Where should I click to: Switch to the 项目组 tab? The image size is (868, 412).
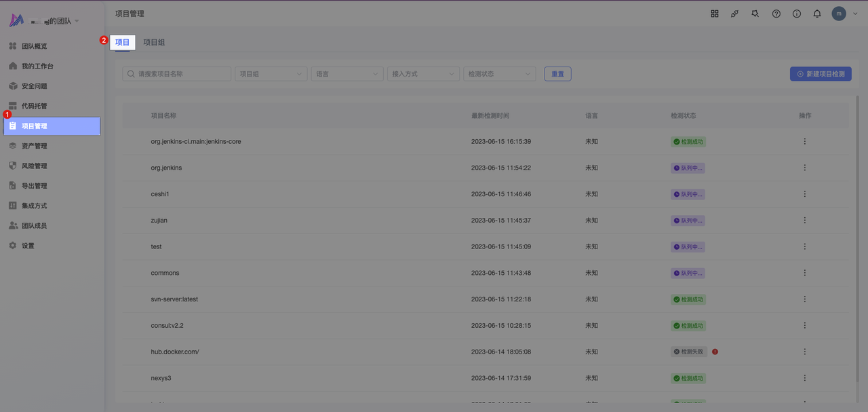[154, 42]
